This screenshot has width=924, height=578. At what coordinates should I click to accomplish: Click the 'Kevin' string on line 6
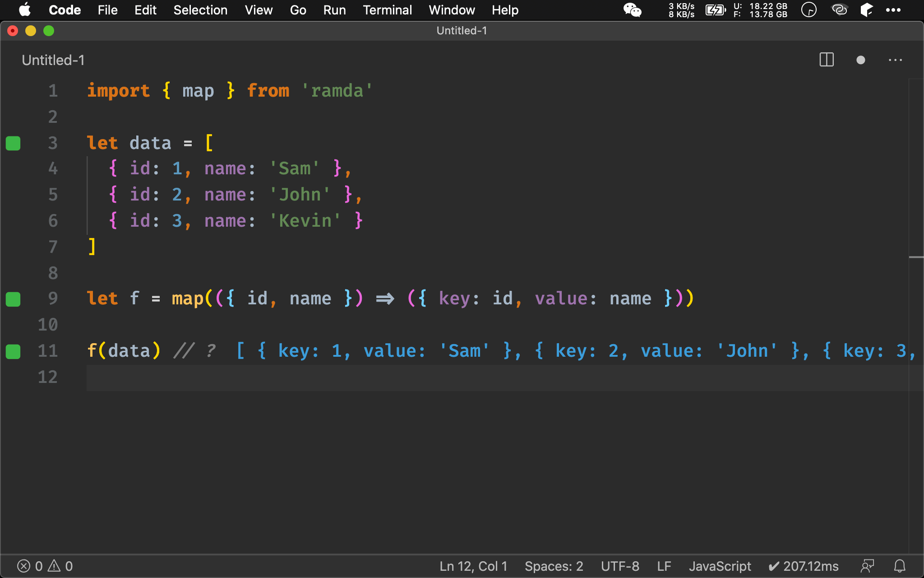tap(305, 221)
